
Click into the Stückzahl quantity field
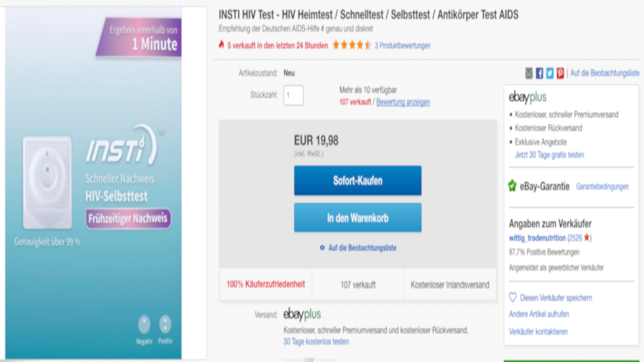(293, 95)
